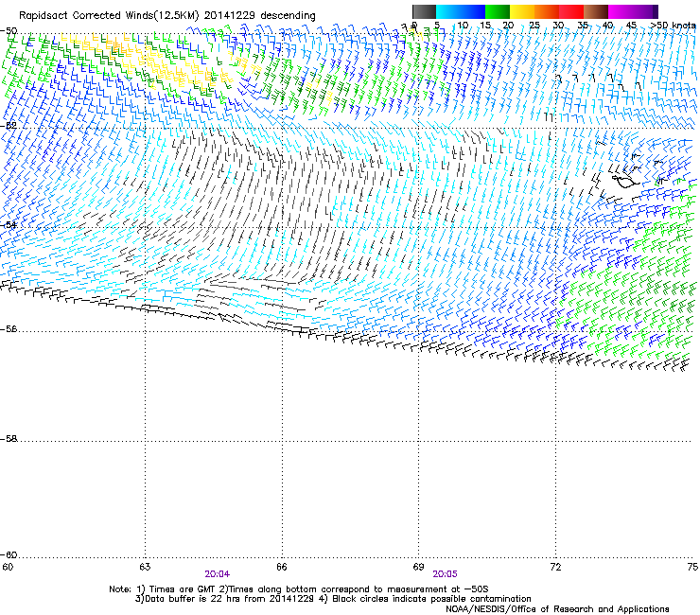Click the latitude label '-54'

point(9,225)
